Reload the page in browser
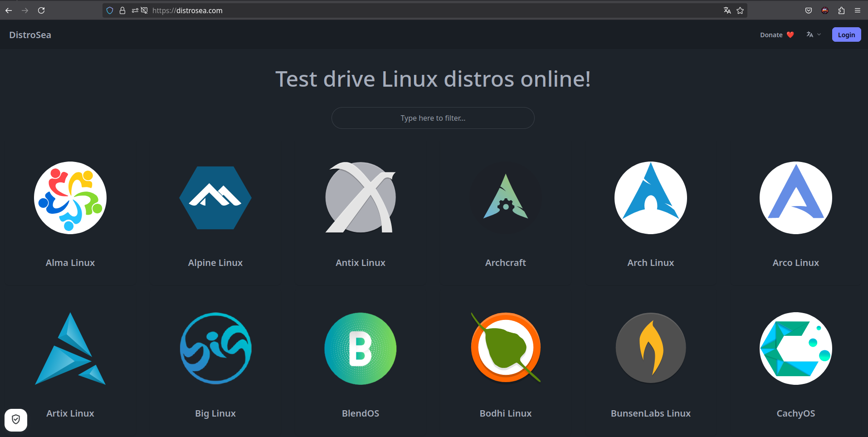Screen dimensions: 868x437 click(x=41, y=10)
